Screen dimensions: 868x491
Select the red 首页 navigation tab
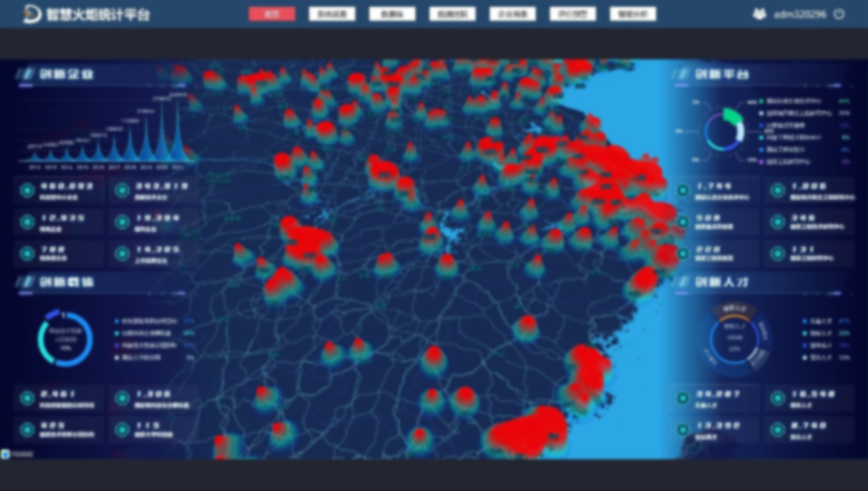pos(272,14)
